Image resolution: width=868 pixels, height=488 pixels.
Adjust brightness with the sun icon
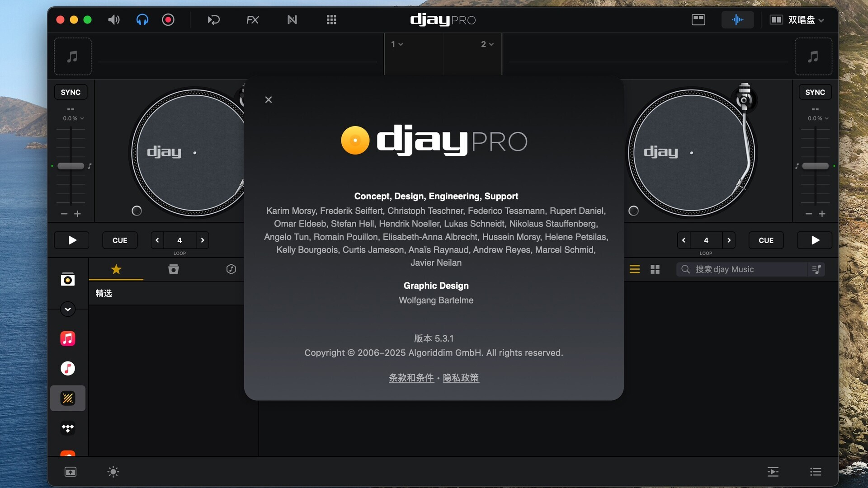click(x=113, y=472)
